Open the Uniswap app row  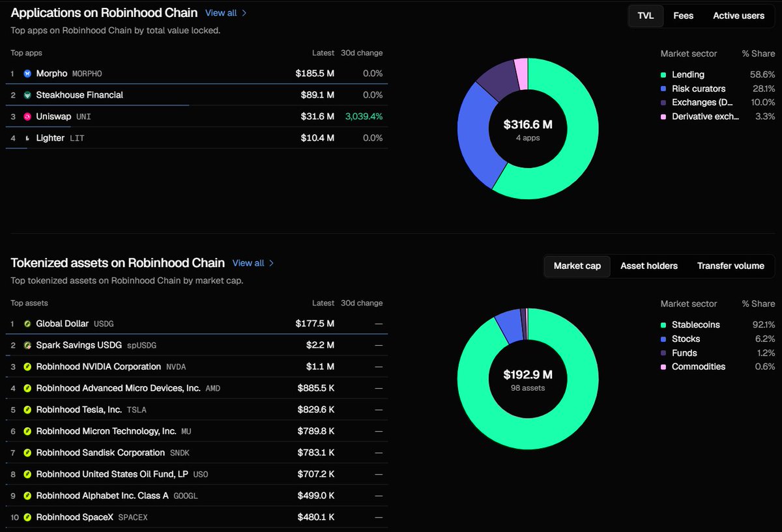point(197,117)
